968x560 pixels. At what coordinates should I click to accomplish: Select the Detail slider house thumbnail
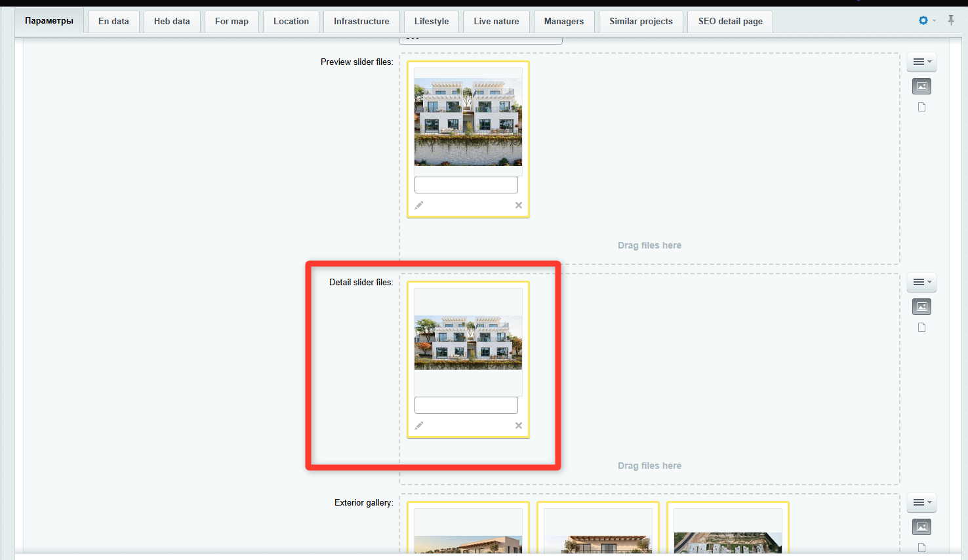(x=468, y=342)
